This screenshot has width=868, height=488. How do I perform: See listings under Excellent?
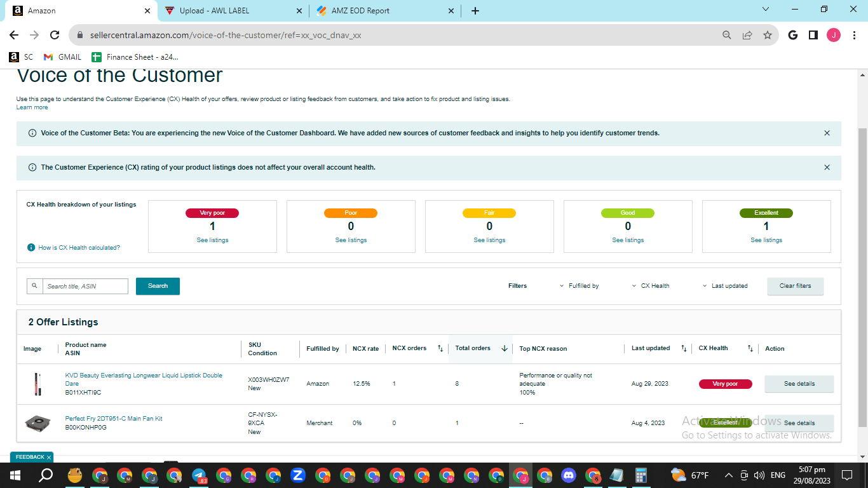point(766,240)
